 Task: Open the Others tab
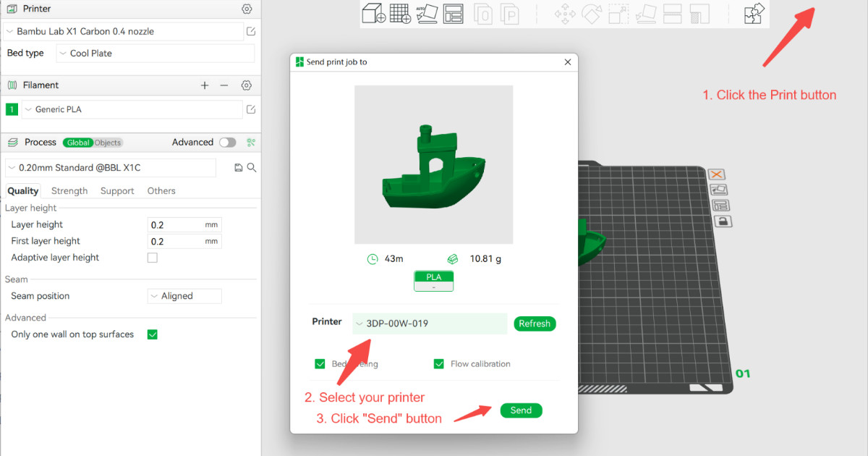click(161, 191)
